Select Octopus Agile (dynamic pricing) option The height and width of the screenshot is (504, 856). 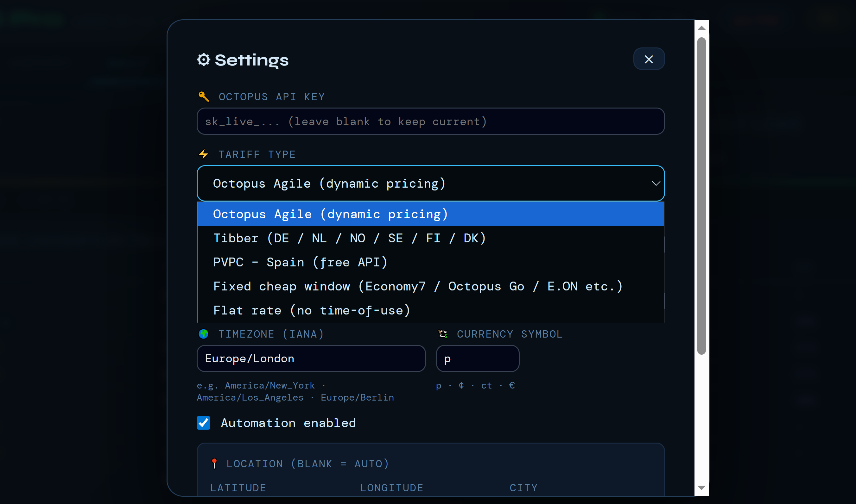430,214
